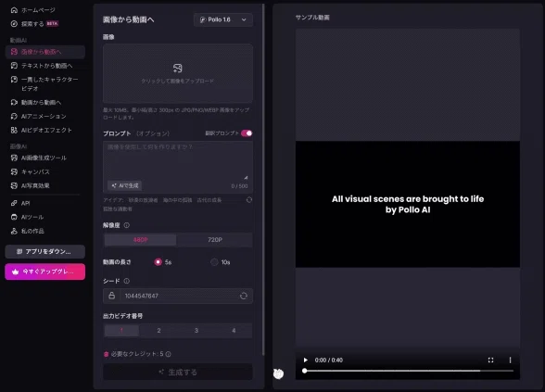Click the seed lock icon
545x392 pixels.
point(111,296)
